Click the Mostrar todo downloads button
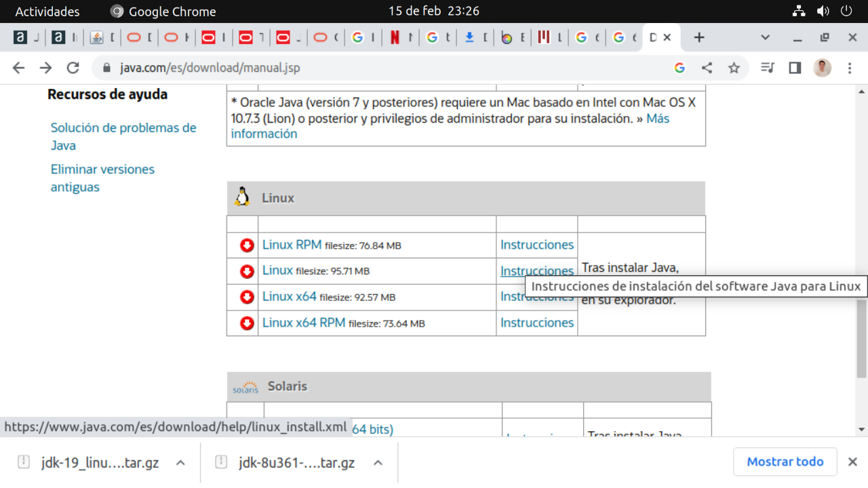Viewport: 868px width, 488px height. pyautogui.click(x=785, y=462)
